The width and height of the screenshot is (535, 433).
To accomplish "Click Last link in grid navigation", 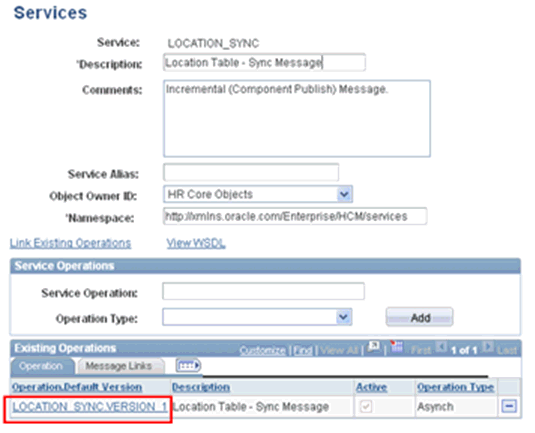I will 507,350.
